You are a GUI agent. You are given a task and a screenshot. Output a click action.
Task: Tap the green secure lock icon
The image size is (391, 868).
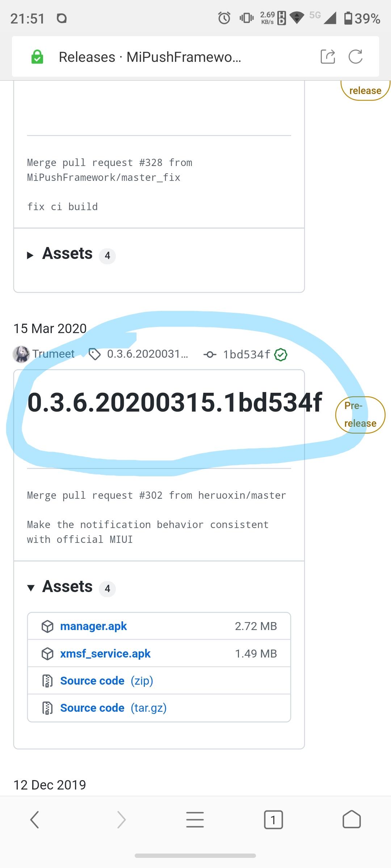pos(37,57)
